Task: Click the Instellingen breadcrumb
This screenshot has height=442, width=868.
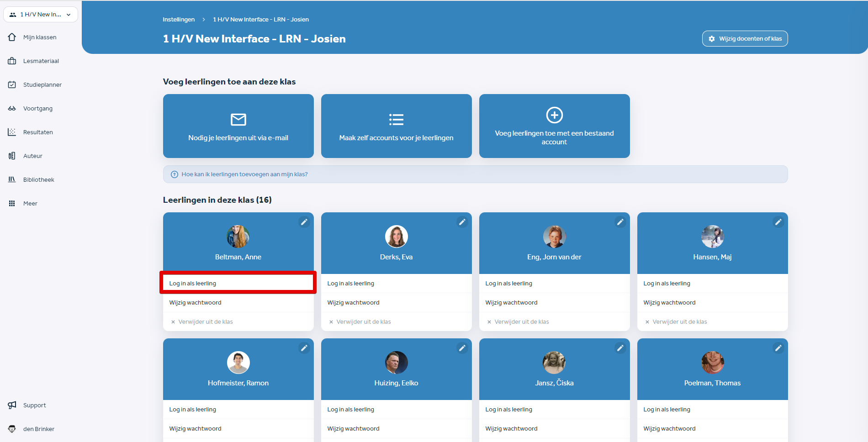Action: pos(178,19)
